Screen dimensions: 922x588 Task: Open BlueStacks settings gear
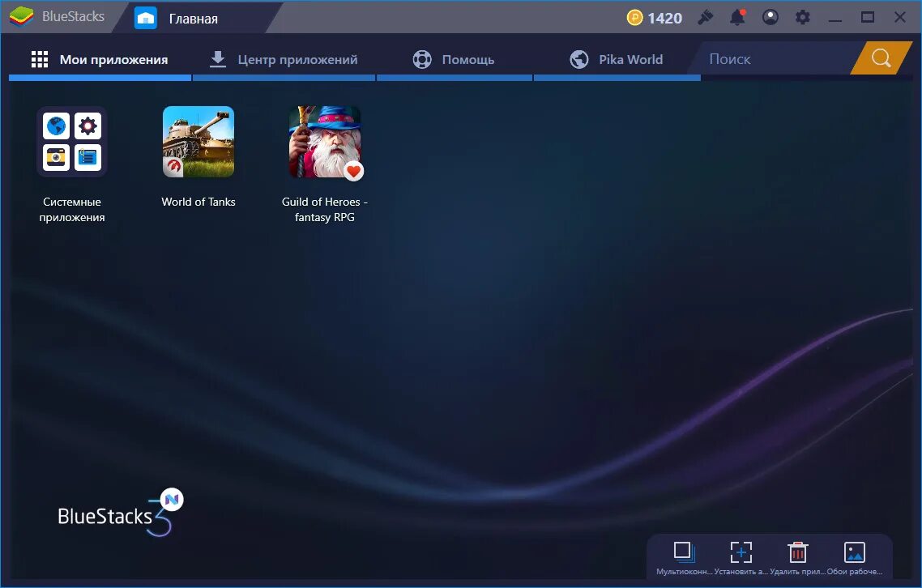pos(802,16)
